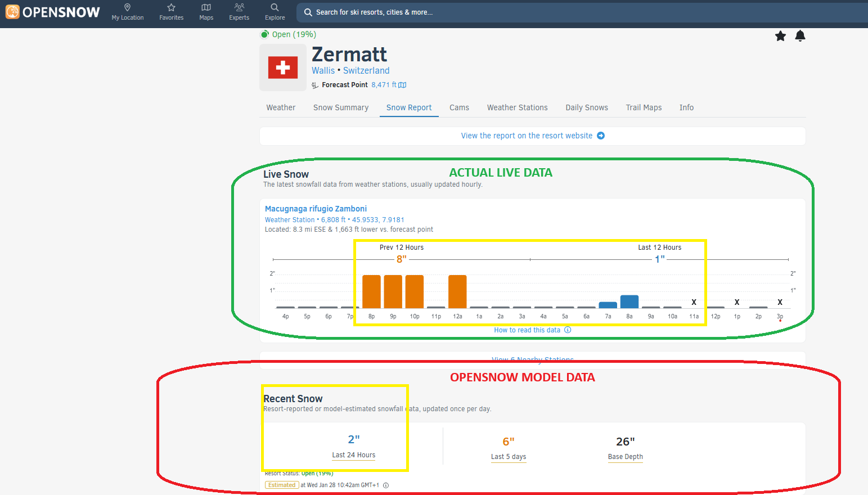Open Macugnaga rifugio Zamboni station link

click(x=316, y=209)
